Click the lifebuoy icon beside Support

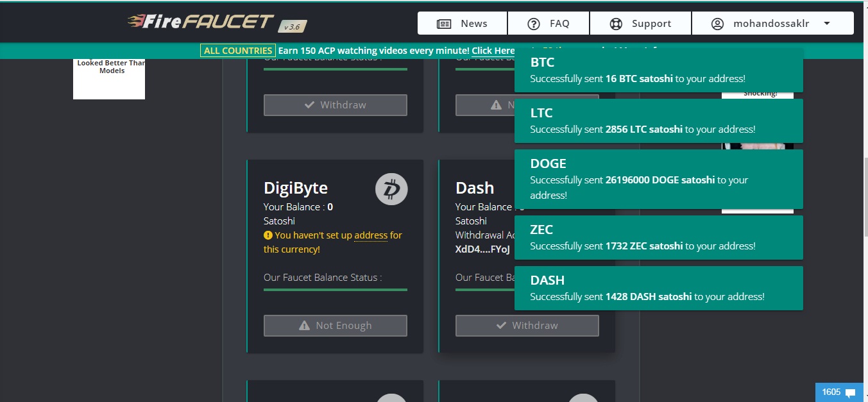point(616,24)
